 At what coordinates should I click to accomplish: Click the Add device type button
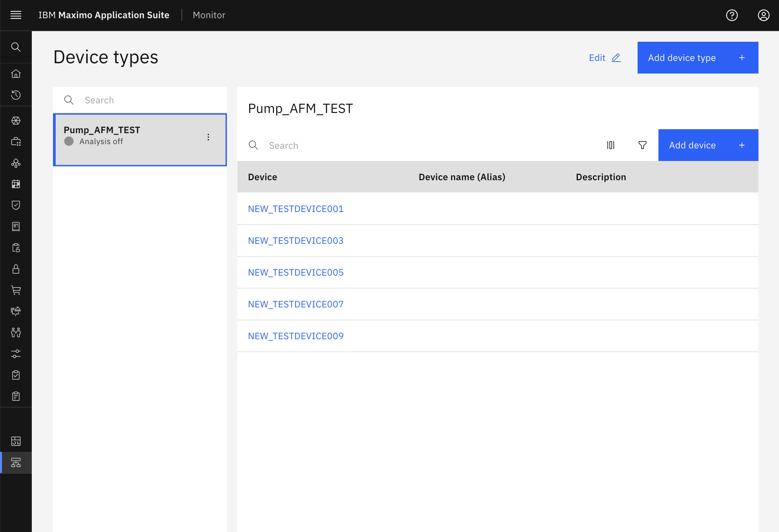(x=698, y=58)
